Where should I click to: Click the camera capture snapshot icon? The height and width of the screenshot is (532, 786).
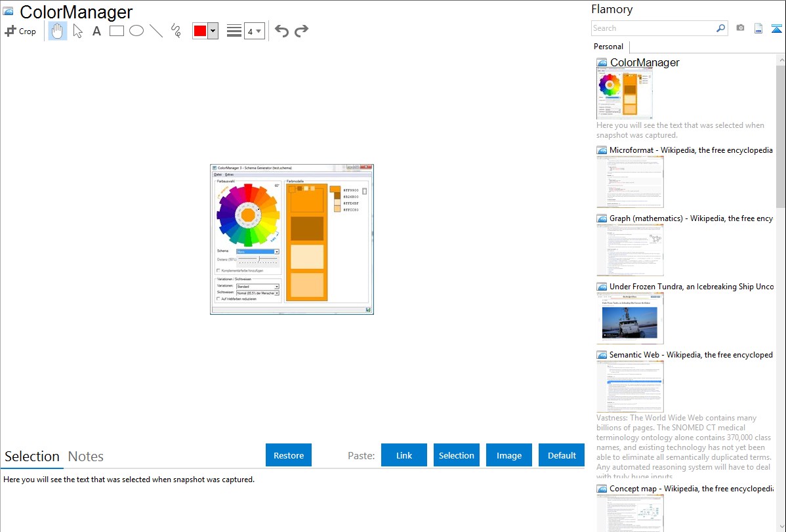click(x=740, y=28)
